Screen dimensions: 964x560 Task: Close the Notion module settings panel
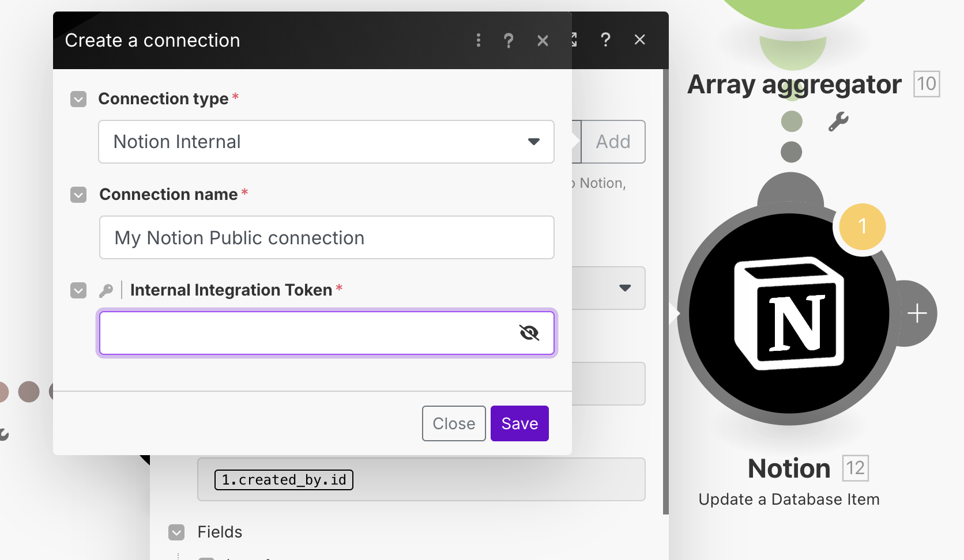[x=639, y=40]
